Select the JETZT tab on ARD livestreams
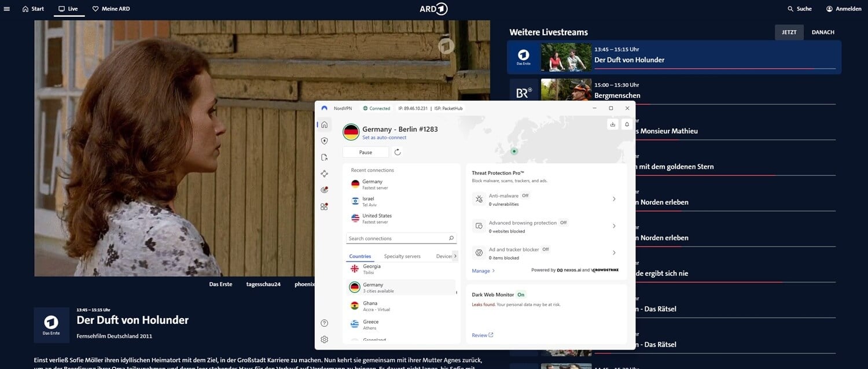This screenshot has height=369, width=868. (x=789, y=32)
